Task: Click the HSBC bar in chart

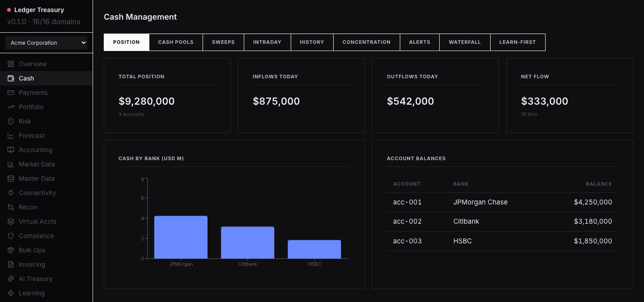Action: [314, 249]
